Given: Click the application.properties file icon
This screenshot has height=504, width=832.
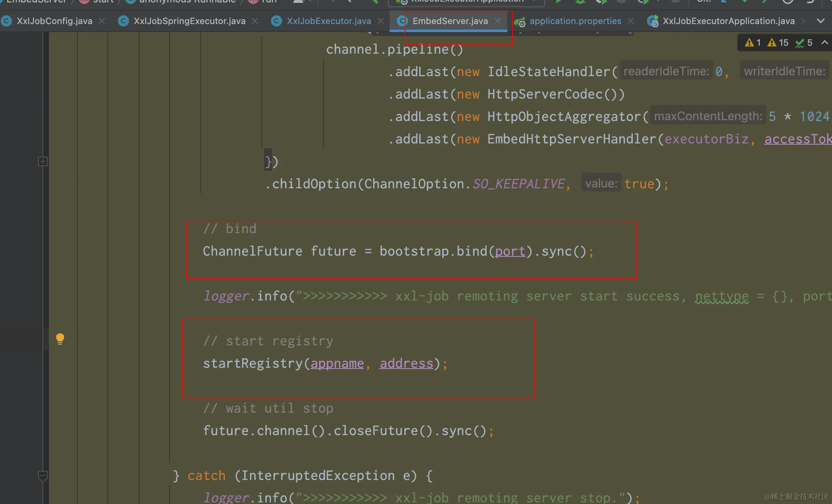Looking at the screenshot, I should (520, 21).
